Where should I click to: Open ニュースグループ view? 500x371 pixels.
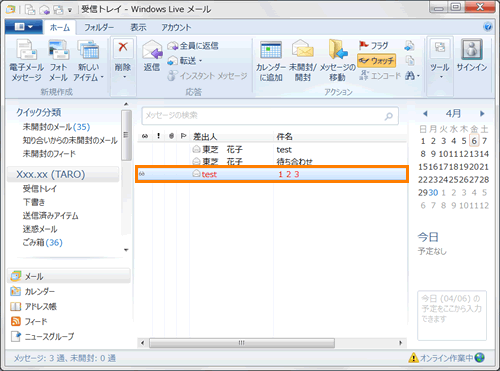pos(42,336)
